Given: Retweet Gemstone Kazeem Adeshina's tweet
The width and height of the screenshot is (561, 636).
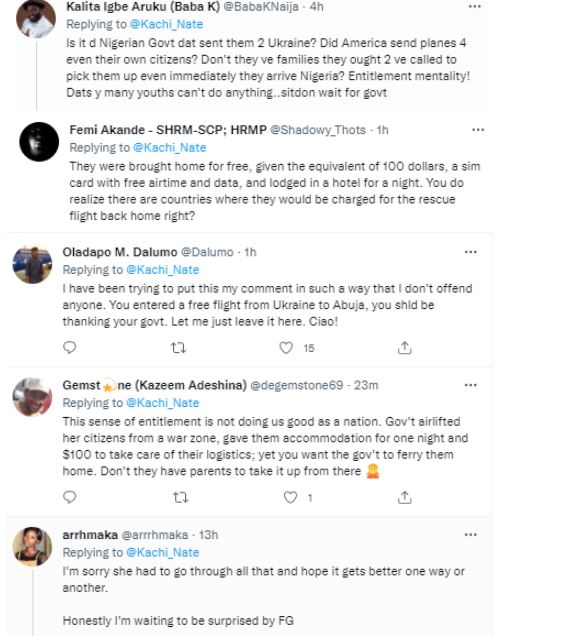Looking at the screenshot, I should pyautogui.click(x=181, y=497).
